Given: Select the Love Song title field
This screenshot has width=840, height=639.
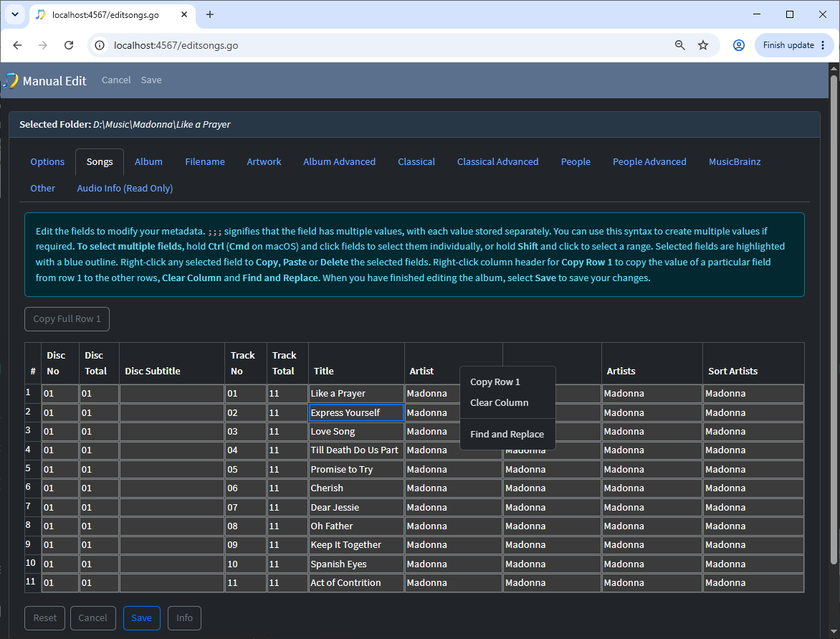Looking at the screenshot, I should [356, 432].
